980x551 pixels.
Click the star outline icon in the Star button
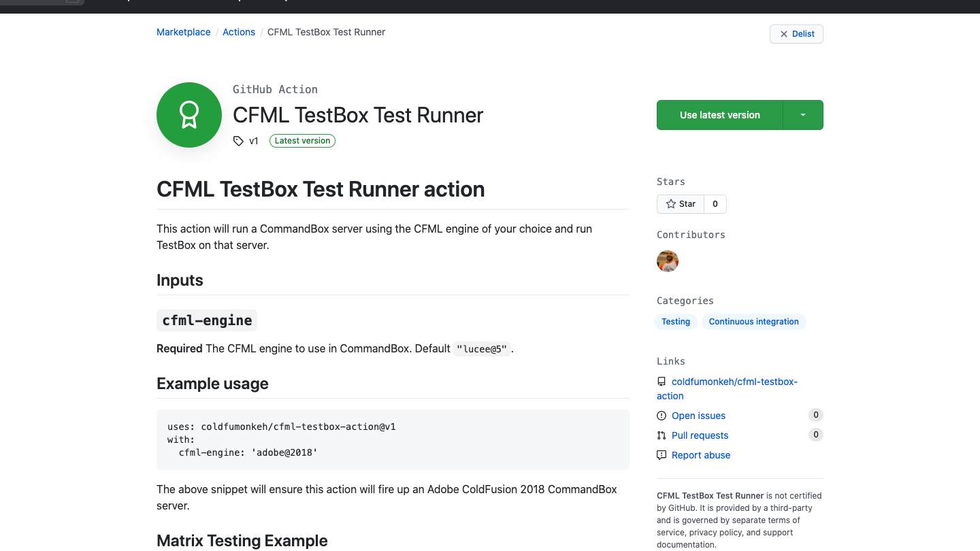tap(670, 203)
